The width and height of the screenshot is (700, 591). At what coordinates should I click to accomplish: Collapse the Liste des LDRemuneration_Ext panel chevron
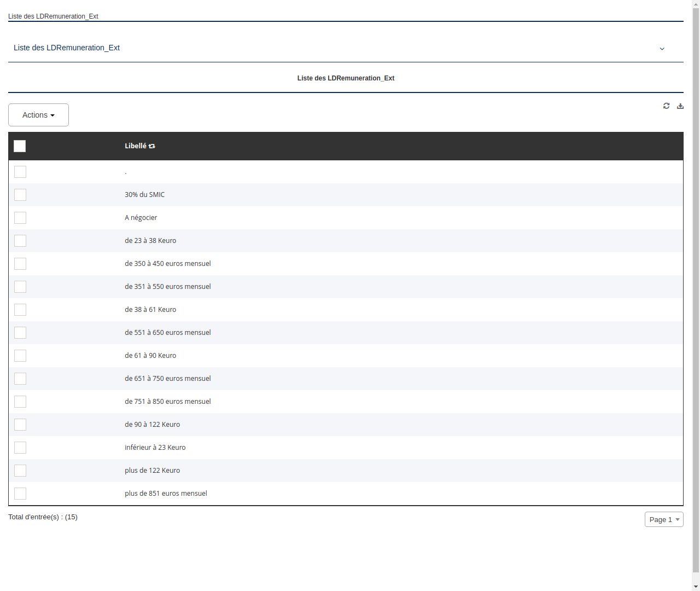click(x=662, y=49)
